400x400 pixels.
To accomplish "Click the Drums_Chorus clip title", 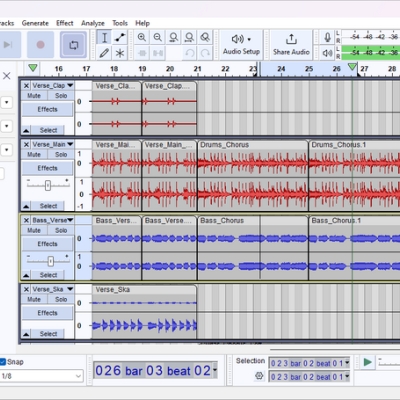I will point(225,145).
